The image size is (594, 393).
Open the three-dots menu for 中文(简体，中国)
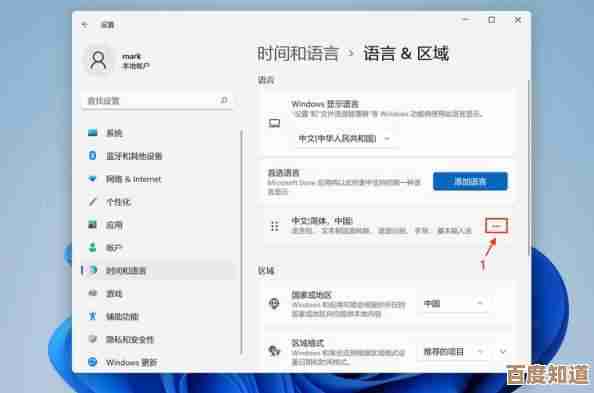tap(496, 226)
